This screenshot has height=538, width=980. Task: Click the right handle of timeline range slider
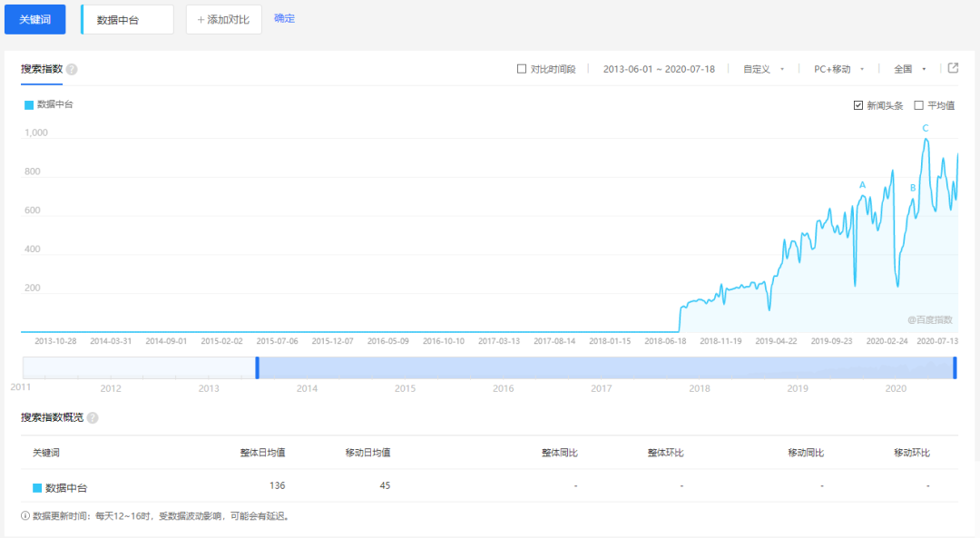click(x=955, y=367)
